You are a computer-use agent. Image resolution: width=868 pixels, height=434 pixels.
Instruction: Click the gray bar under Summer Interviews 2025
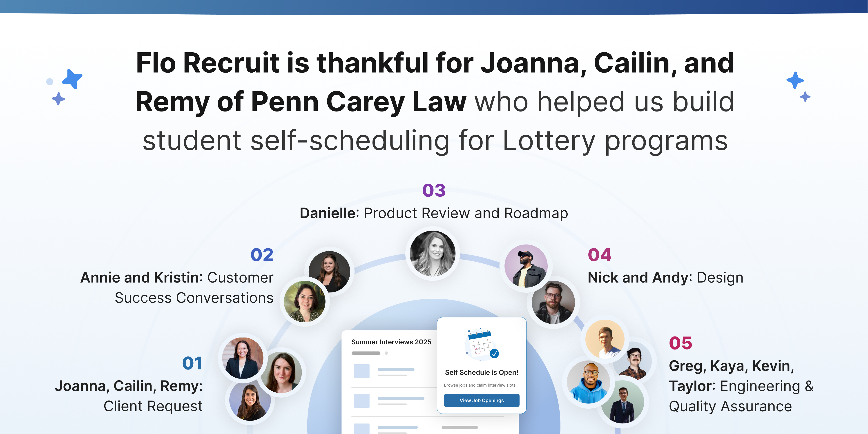pos(366,353)
